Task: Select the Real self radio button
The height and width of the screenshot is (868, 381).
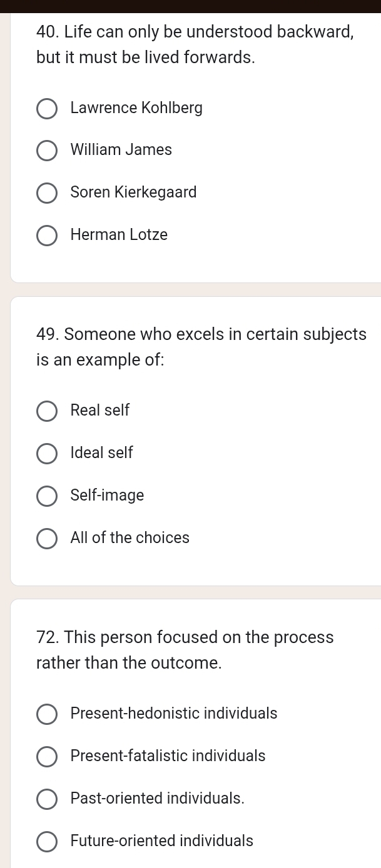Action: [47, 411]
